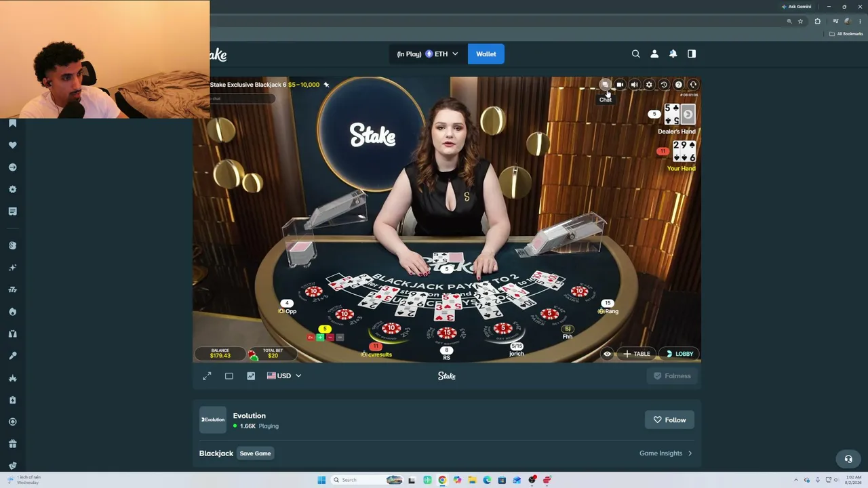The image size is (868, 488).
Task: Click the BALANCE $179.43 display
Action: click(220, 353)
